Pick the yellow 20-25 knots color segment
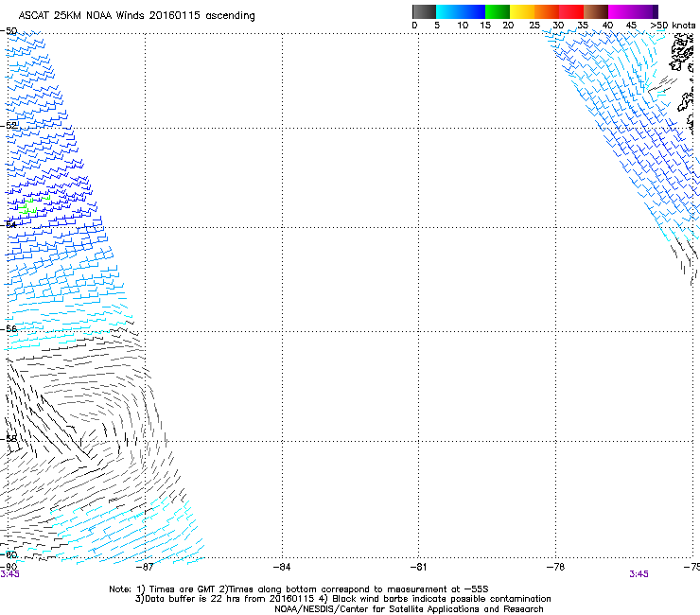 [522, 11]
